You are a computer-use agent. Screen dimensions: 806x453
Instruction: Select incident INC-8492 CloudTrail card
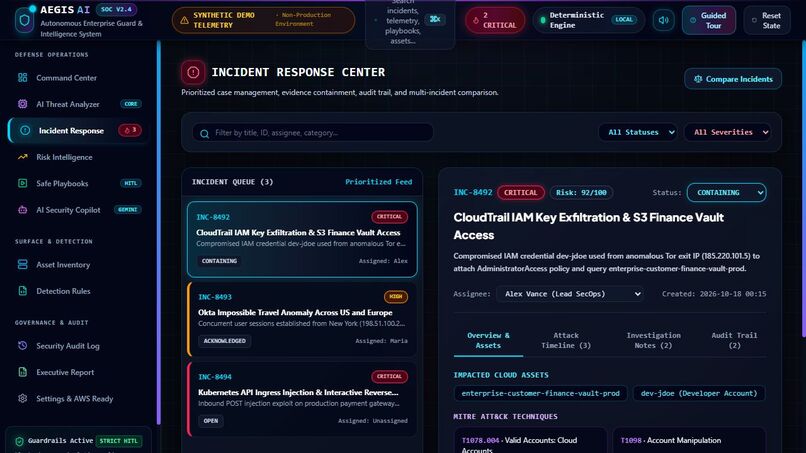click(x=302, y=240)
